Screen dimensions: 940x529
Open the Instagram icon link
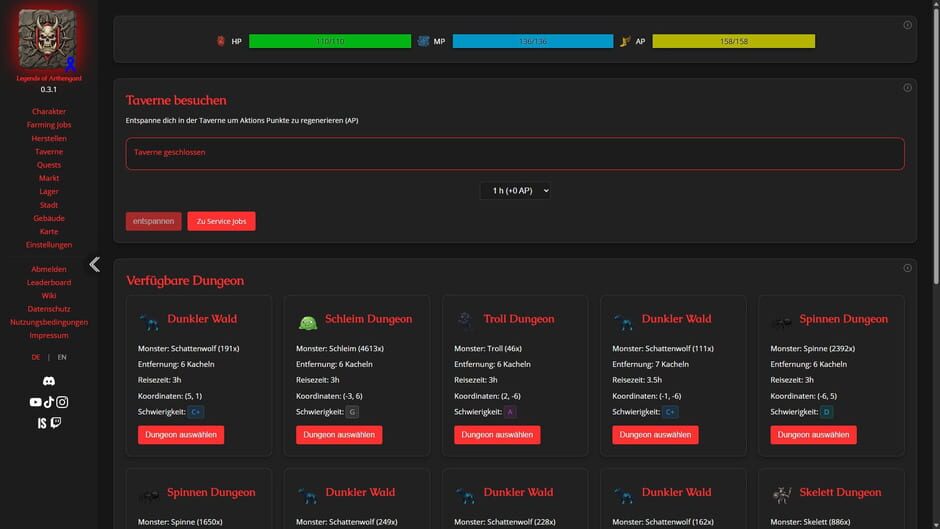coord(62,402)
